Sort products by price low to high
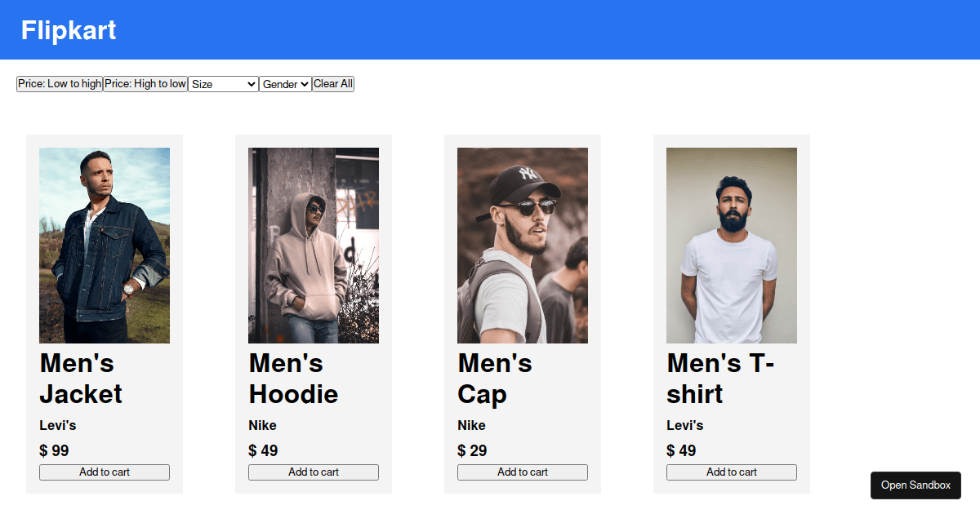This screenshot has height=514, width=980. (59, 83)
